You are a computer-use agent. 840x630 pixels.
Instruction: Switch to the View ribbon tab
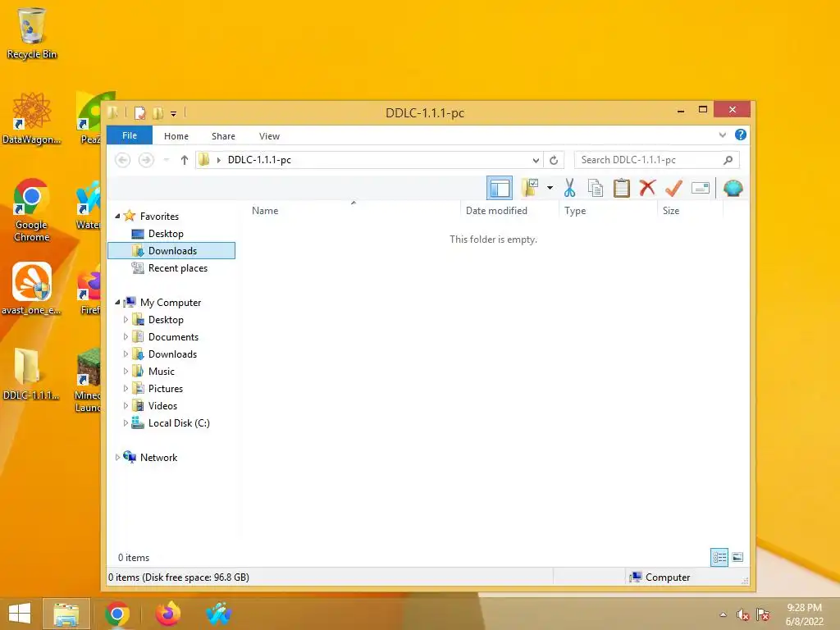click(269, 136)
